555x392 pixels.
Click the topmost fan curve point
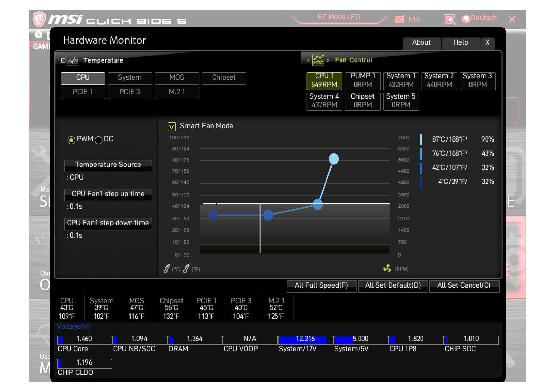click(334, 159)
